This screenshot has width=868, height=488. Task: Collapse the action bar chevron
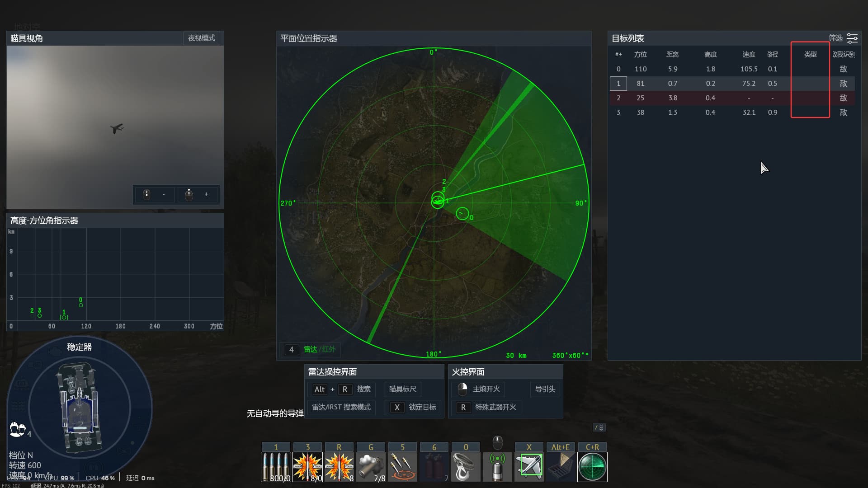[x=599, y=427]
